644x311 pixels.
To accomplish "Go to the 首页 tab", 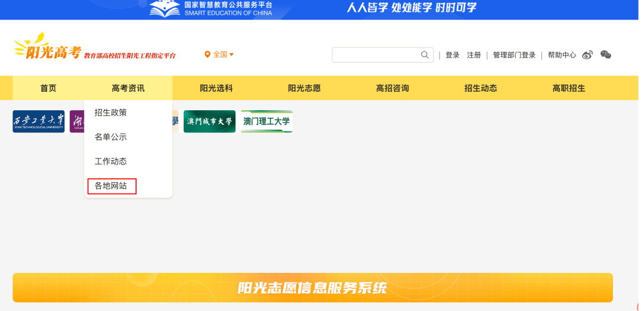I will 48,88.
